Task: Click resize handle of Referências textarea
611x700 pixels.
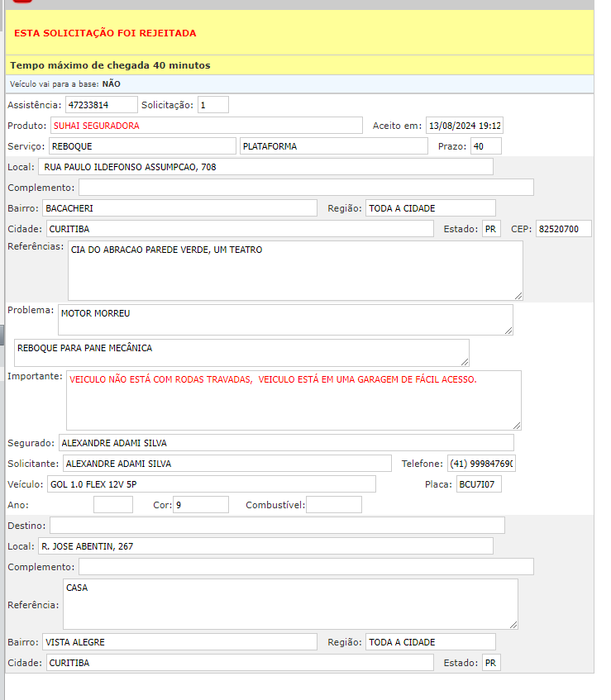Action: pyautogui.click(x=518, y=295)
